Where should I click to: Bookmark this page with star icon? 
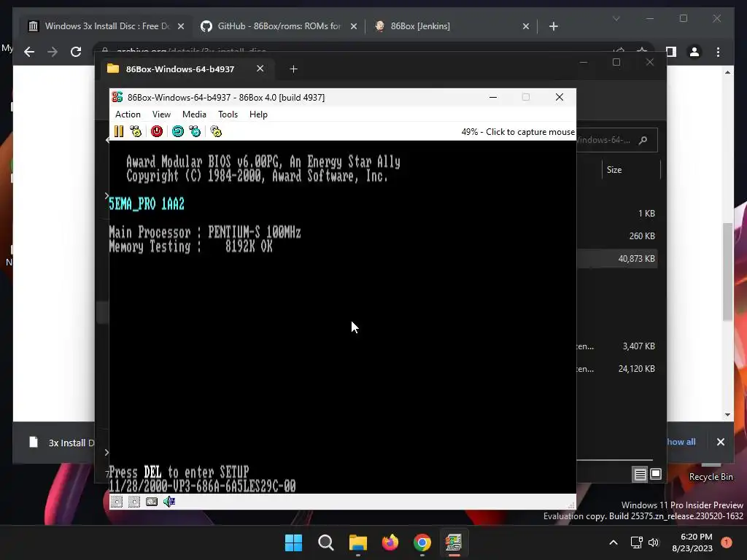[x=642, y=51]
